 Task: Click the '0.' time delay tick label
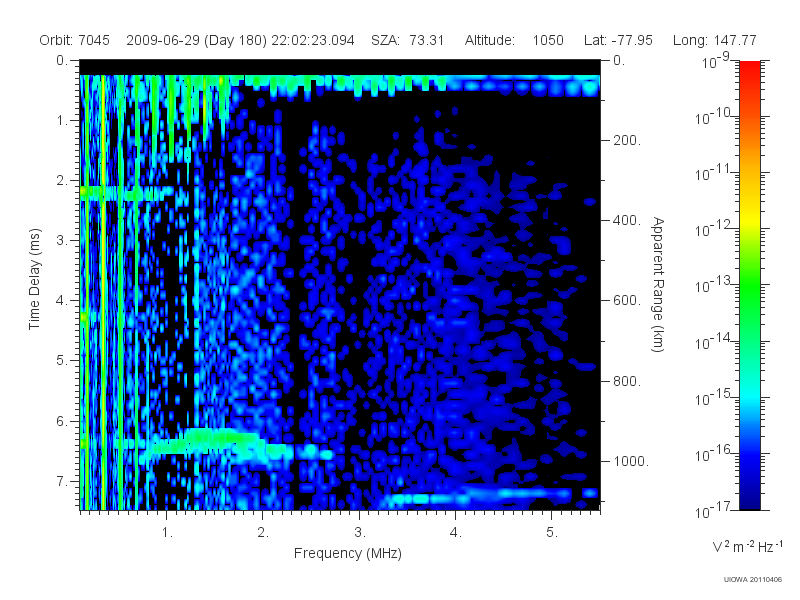click(62, 60)
